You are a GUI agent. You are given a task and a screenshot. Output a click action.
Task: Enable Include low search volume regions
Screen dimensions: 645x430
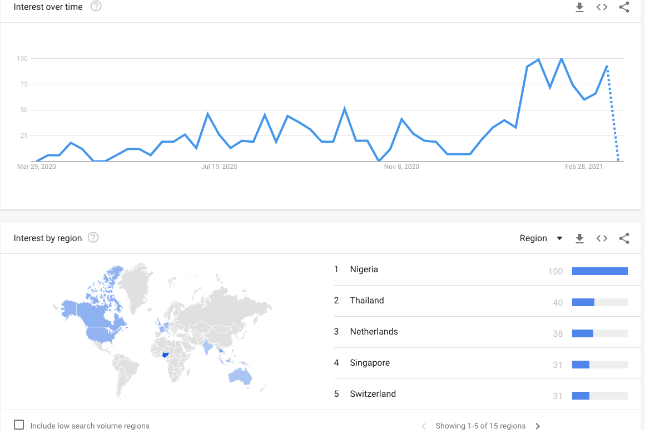click(19, 425)
